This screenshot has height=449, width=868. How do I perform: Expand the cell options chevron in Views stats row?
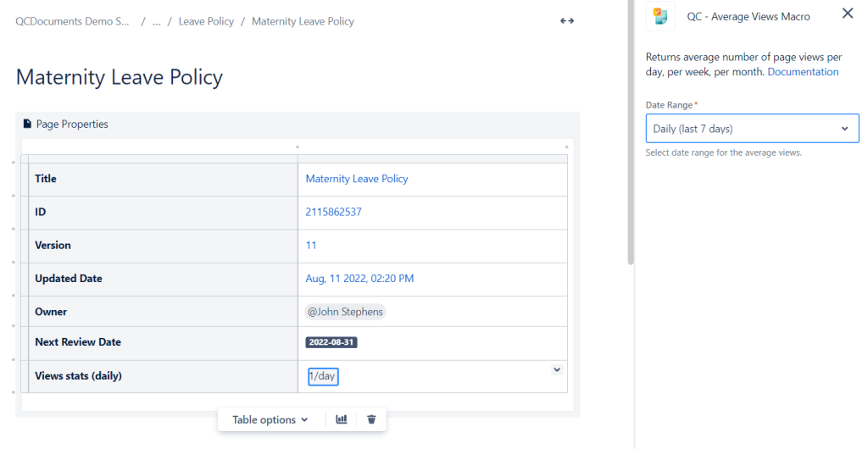point(557,370)
